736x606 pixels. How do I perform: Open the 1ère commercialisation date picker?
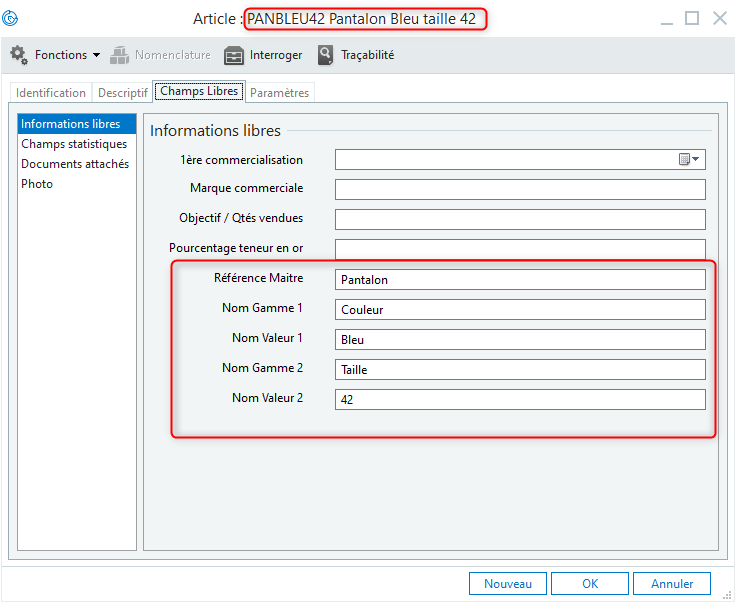click(690, 160)
